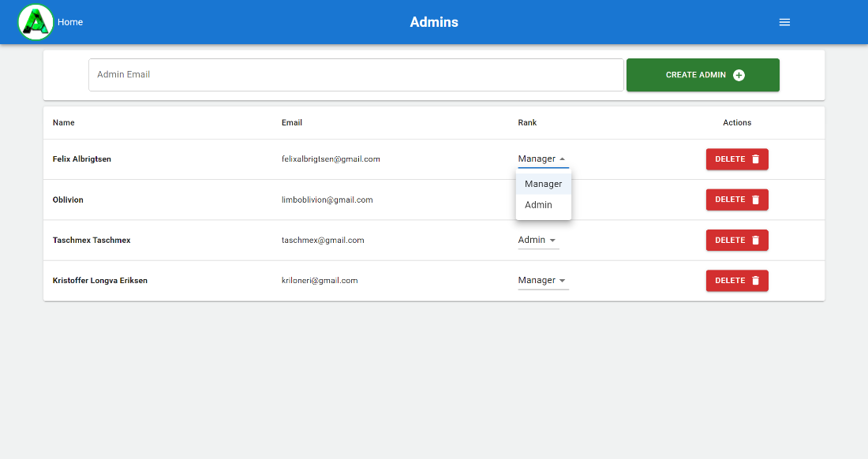This screenshot has height=459, width=868.
Task: Click the Admins page title
Action: [434, 22]
